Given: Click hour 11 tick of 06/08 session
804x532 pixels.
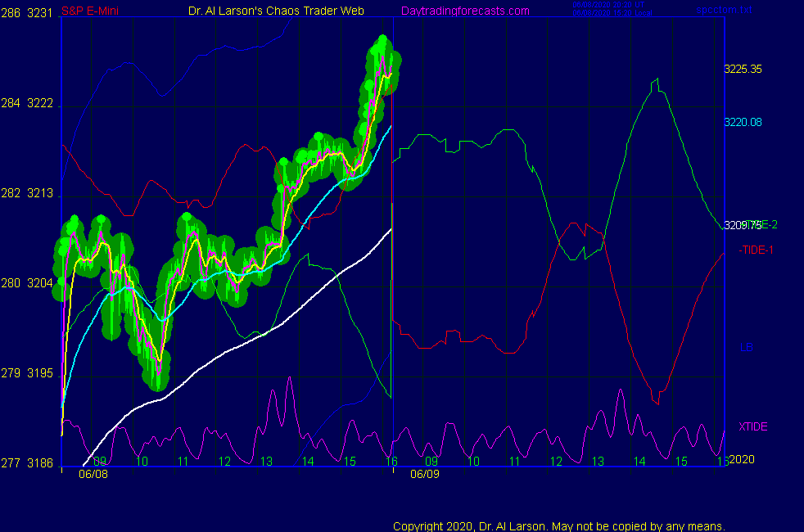Looking at the screenshot, I should (183, 462).
